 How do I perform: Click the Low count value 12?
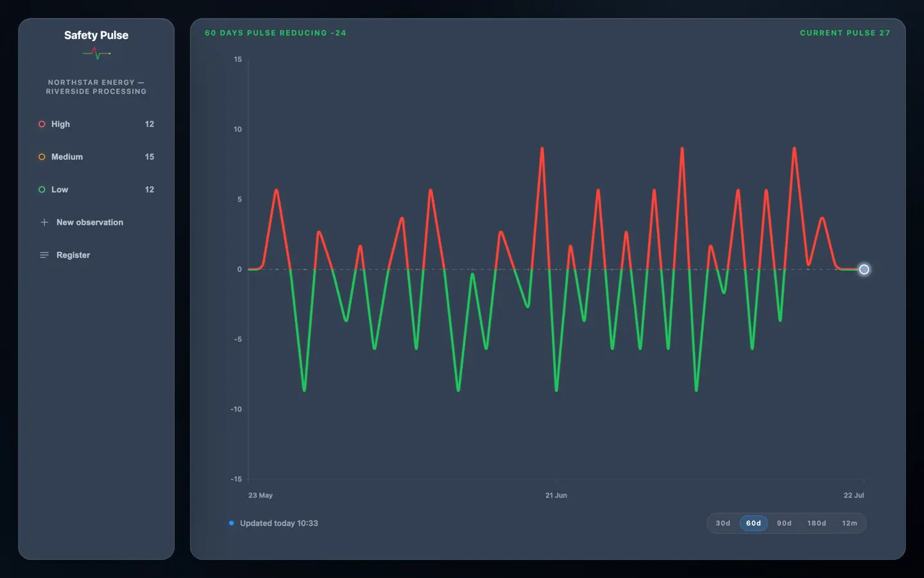[x=150, y=189]
